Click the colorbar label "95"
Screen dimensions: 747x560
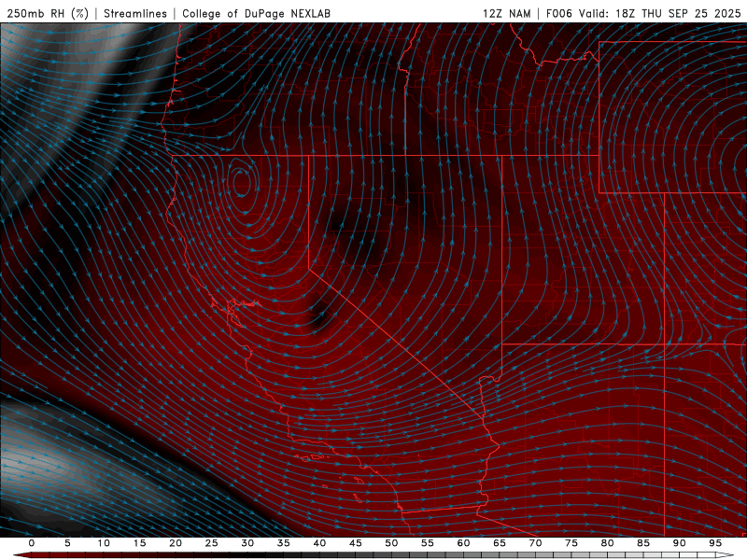click(x=715, y=543)
